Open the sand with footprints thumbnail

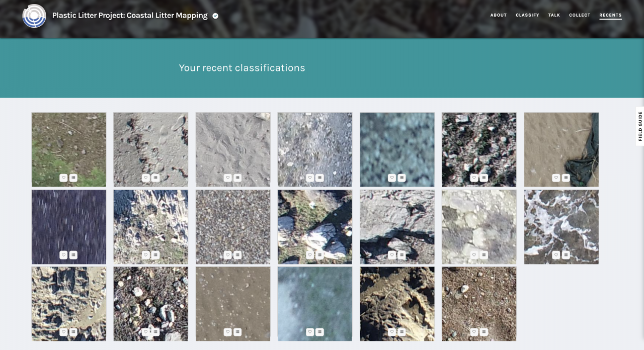pyautogui.click(x=151, y=150)
